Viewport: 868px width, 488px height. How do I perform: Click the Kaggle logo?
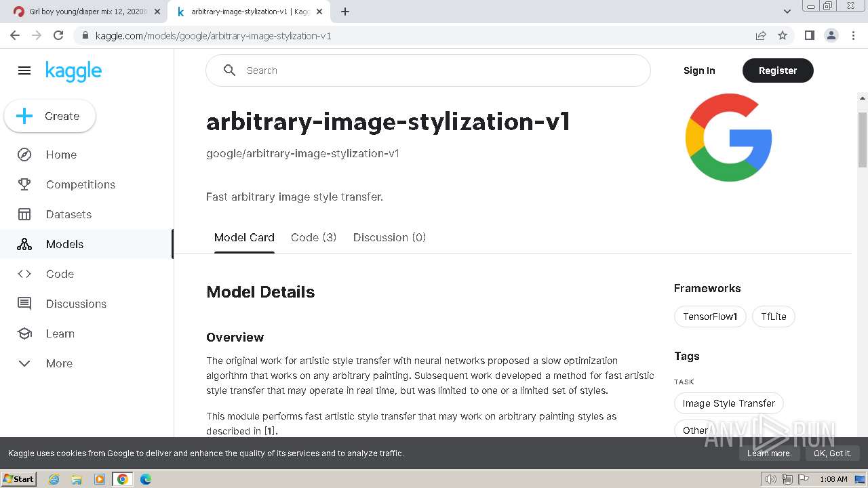[x=73, y=71]
